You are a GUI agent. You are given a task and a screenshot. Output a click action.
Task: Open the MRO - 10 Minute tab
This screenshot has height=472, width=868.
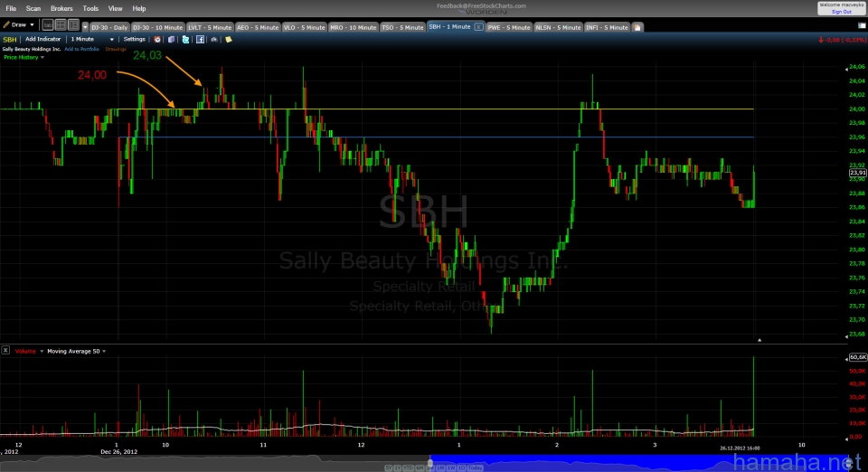coord(354,27)
